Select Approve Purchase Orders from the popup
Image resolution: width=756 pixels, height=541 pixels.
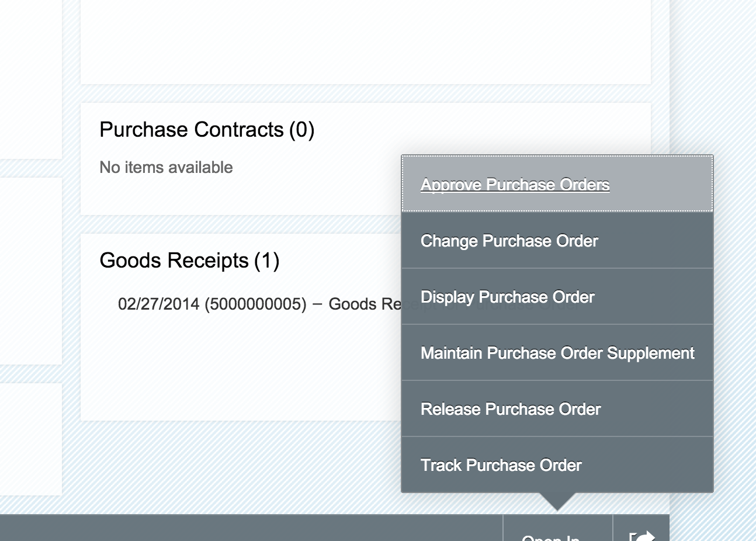[515, 185]
